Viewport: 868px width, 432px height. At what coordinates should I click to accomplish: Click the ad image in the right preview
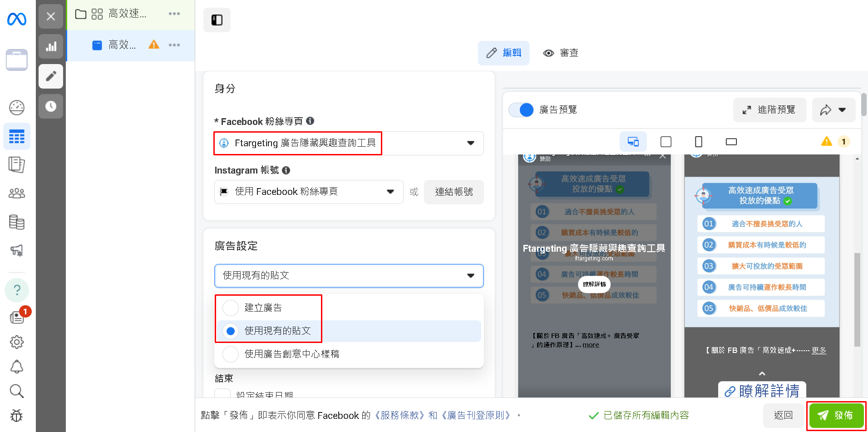click(762, 252)
